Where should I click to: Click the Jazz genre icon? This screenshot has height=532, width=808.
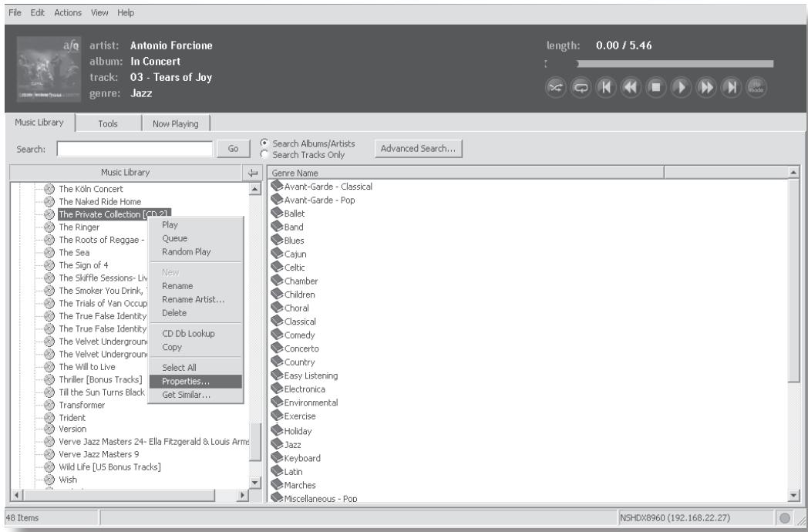pos(278,444)
